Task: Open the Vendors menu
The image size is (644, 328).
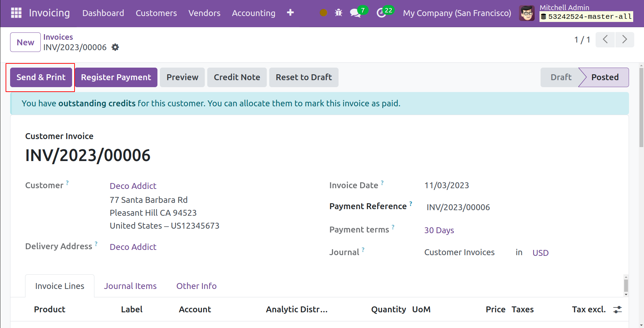Action: pyautogui.click(x=204, y=13)
